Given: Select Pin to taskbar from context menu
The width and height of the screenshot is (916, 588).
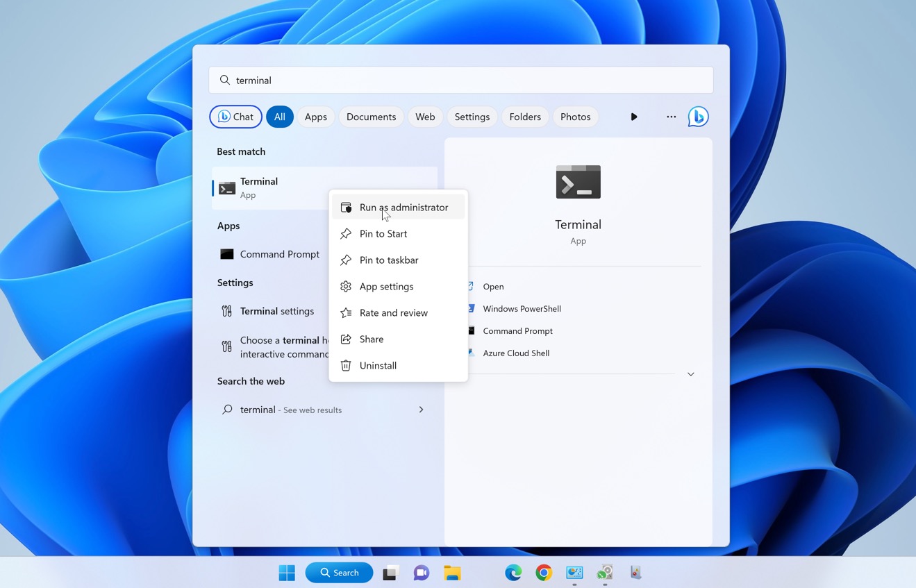Looking at the screenshot, I should pos(389,260).
